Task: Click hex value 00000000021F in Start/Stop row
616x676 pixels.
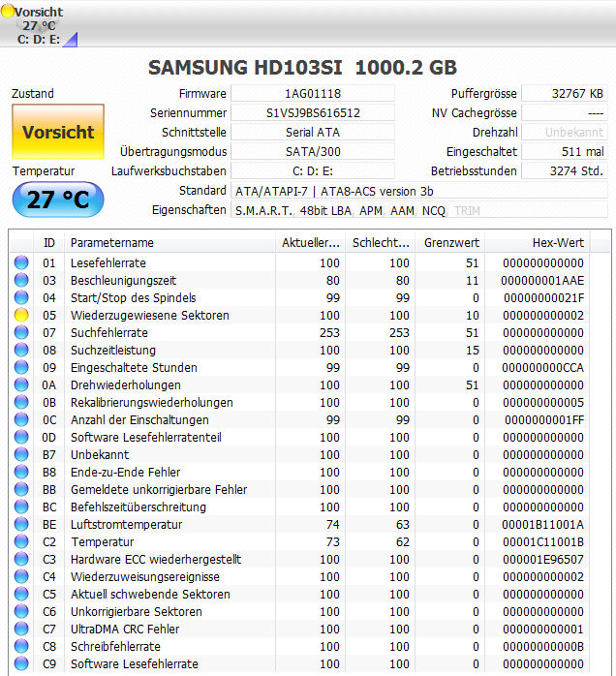Action: 543,297
